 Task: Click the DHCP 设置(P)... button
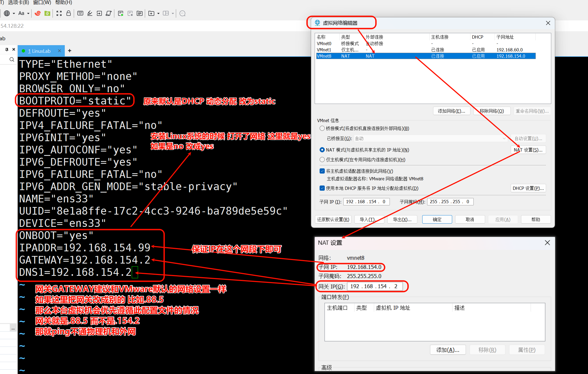(528, 188)
